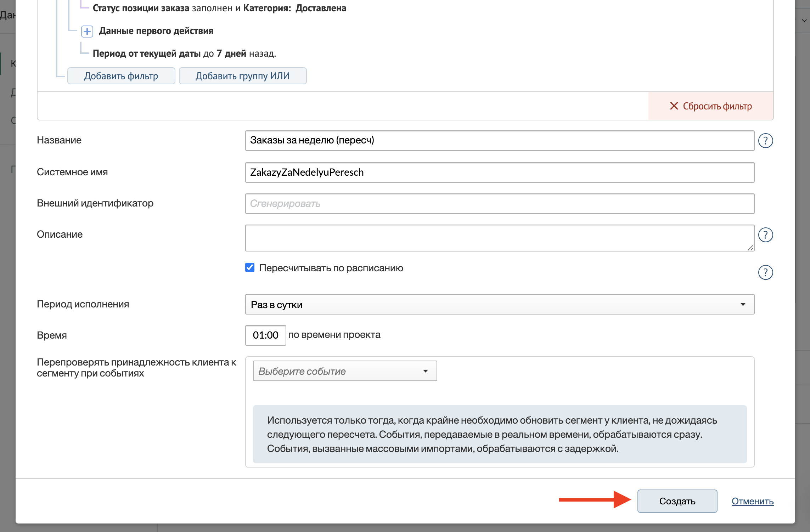Click the Время field showing 01:00
810x532 pixels.
tap(265, 335)
